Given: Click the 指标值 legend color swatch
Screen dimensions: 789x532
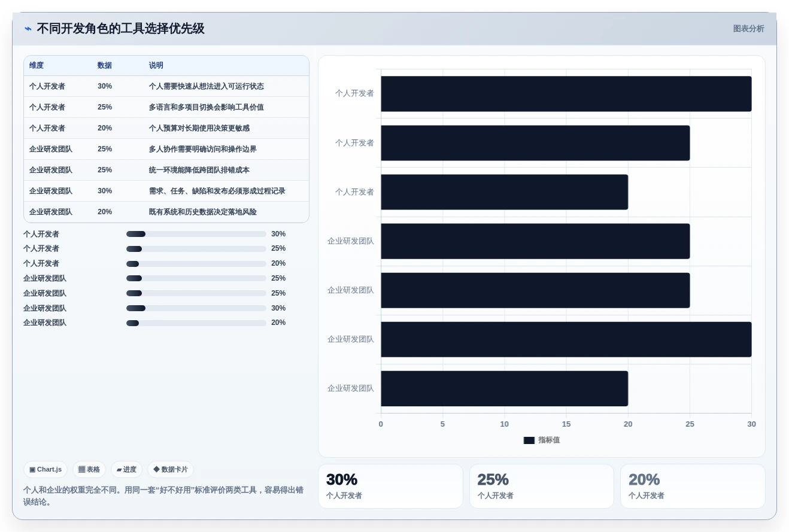Looking at the screenshot, I should pos(529,440).
